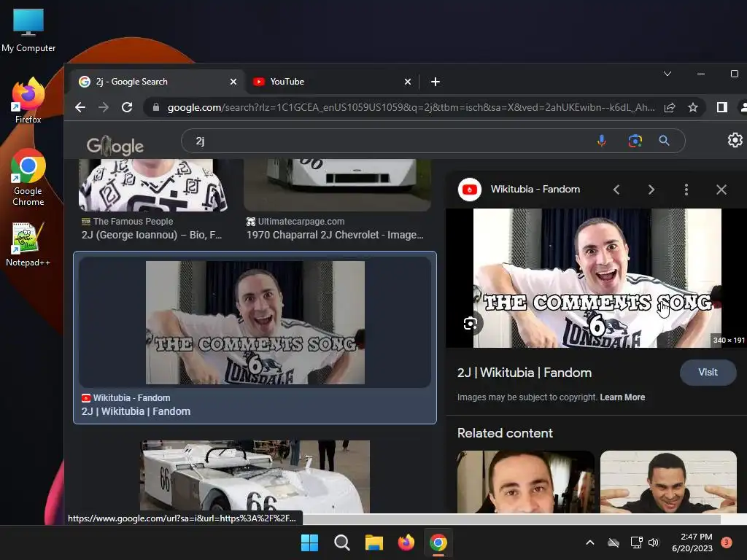The image size is (747, 560).
Task: Click 2J patterned shirt image thumbnail
Action: click(x=152, y=184)
